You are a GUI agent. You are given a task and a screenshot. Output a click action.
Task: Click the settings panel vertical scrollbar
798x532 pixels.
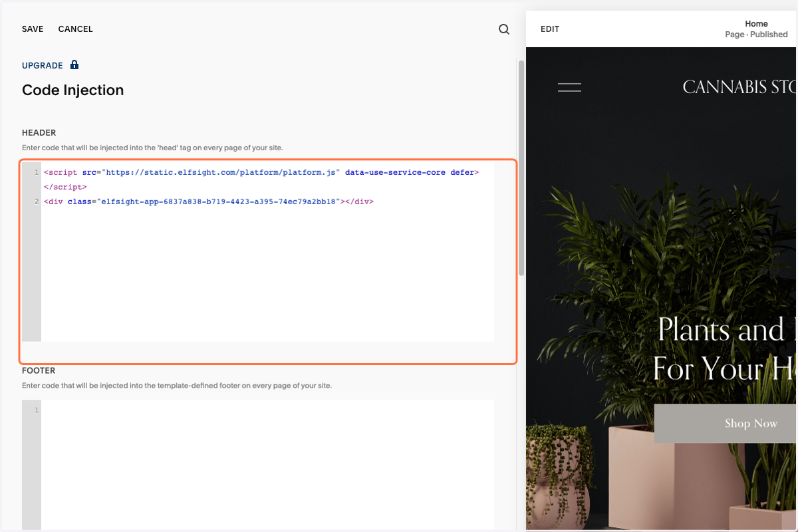[521, 168]
